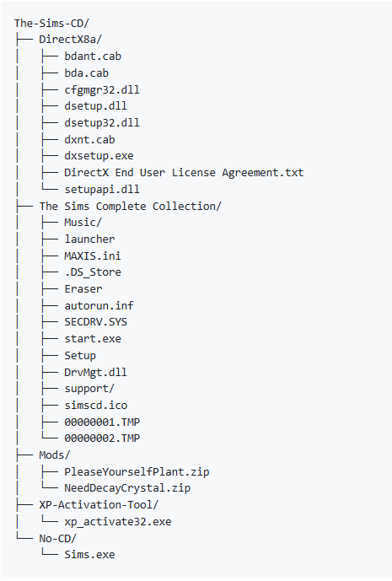Viewport: 392px width, 581px height.
Task: Select bdant.cab in the tree
Action: tap(93, 56)
